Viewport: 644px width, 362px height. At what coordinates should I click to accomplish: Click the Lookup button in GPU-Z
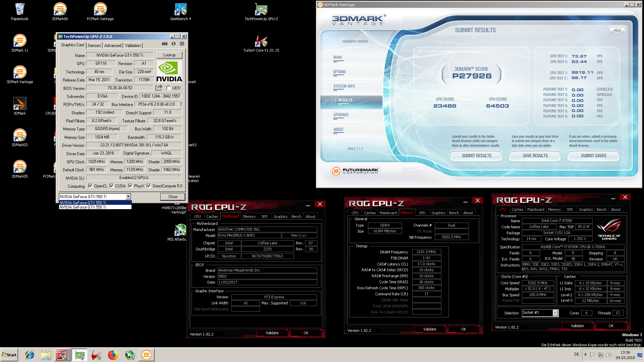169,55
